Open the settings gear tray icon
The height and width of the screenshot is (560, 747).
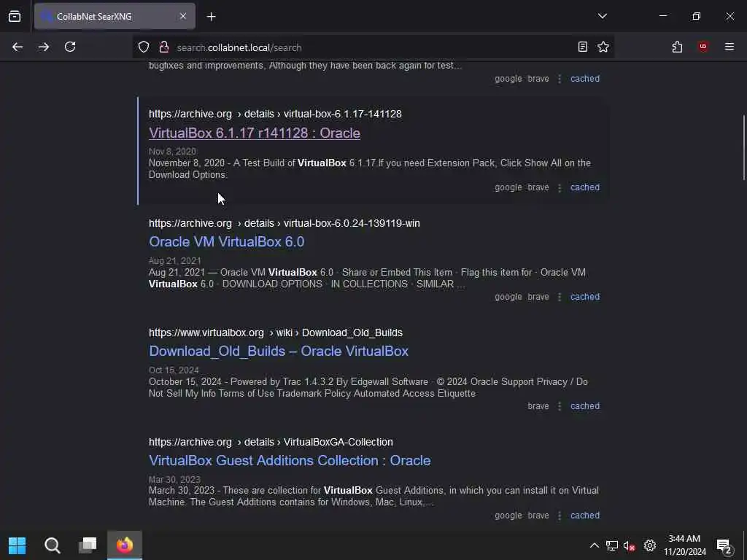[x=650, y=545]
